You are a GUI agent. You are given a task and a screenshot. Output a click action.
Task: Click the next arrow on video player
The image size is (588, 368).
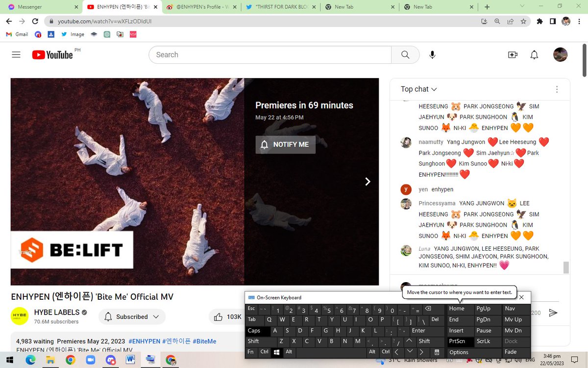pyautogui.click(x=368, y=182)
